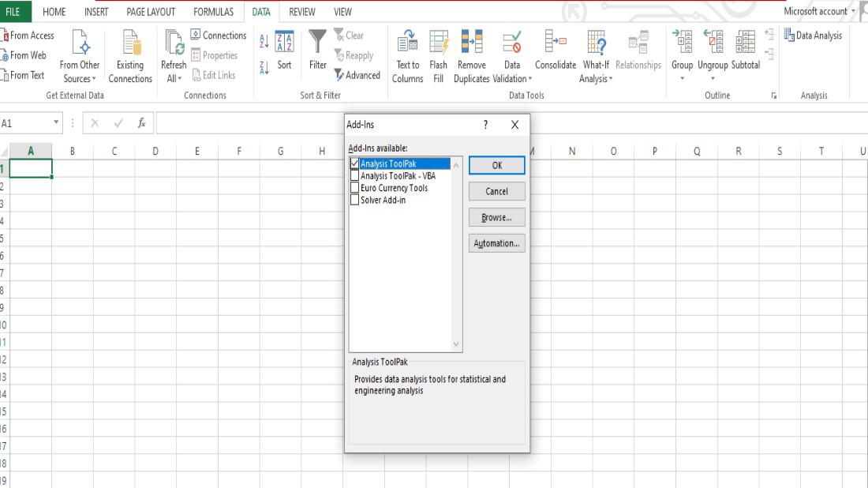Open From Other Sources menu
This screenshot has height=488, width=868.
[x=79, y=57]
